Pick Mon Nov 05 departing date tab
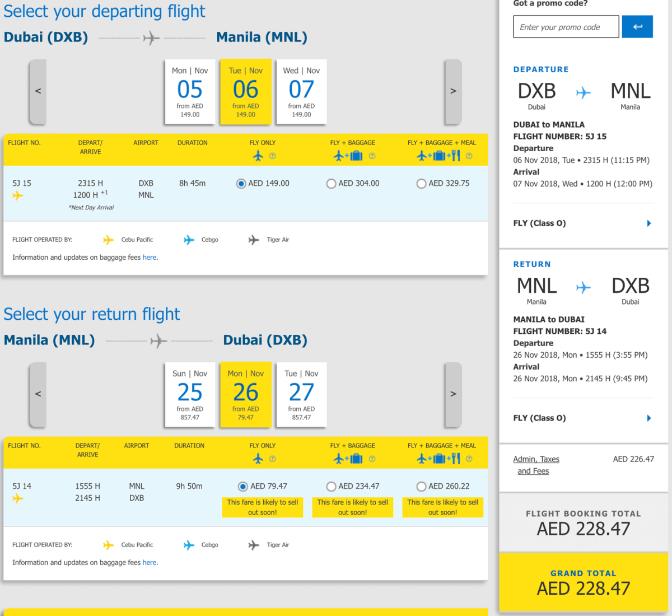This screenshot has height=616, width=672. (x=190, y=92)
